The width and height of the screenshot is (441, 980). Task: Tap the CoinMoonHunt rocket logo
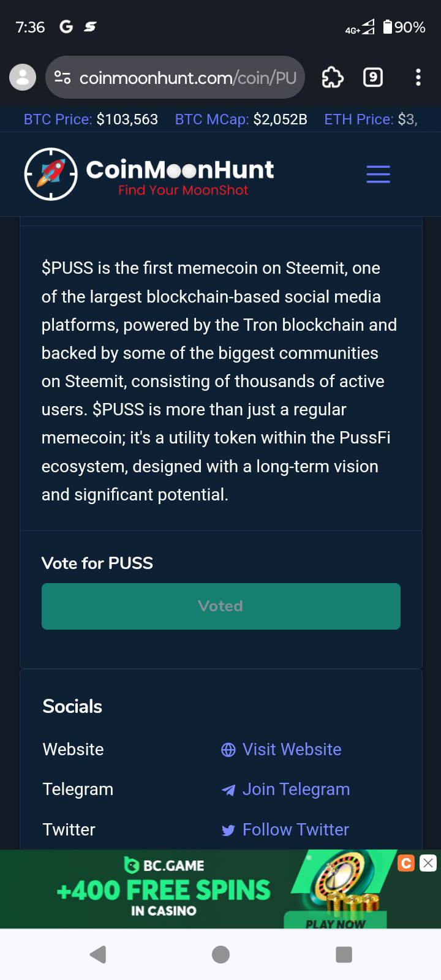[51, 174]
